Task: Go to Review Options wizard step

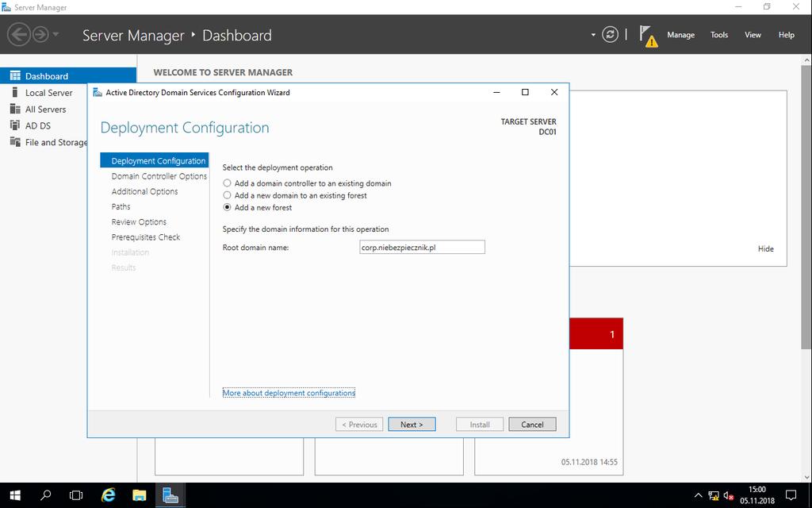Action: (139, 222)
